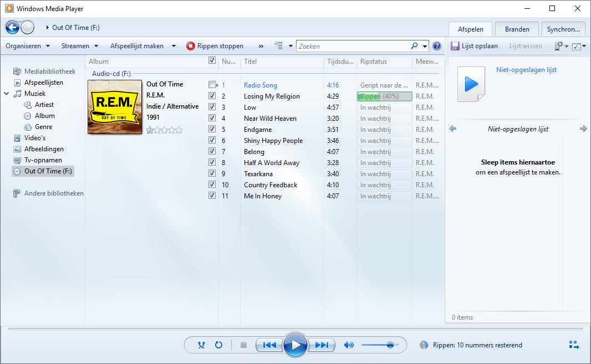The image size is (591, 364).
Task: Uncheck Endgame track checkbox
Action: (212, 129)
